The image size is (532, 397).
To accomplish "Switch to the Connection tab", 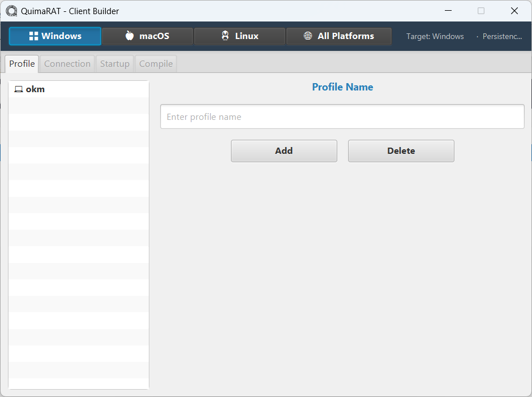I will [x=67, y=63].
